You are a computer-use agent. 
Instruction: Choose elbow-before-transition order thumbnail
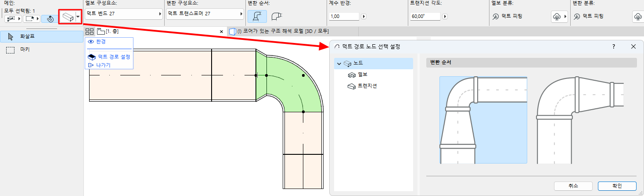click(x=580, y=120)
